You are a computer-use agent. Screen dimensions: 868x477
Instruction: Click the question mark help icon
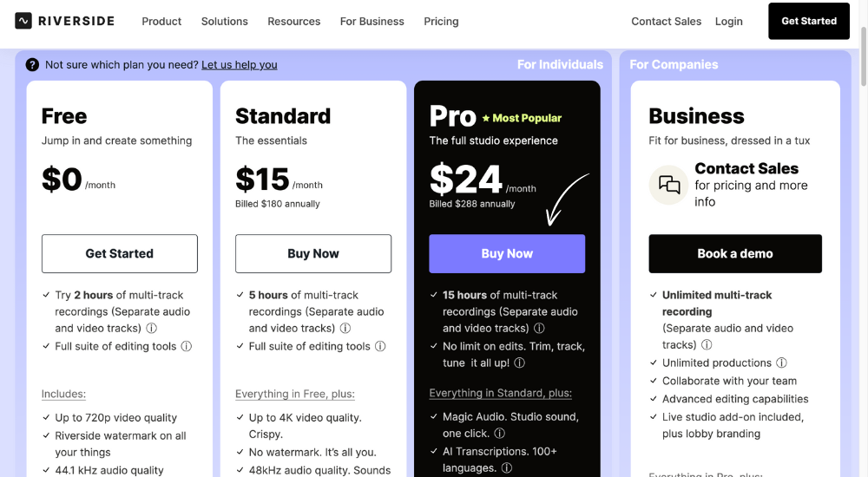pos(32,64)
